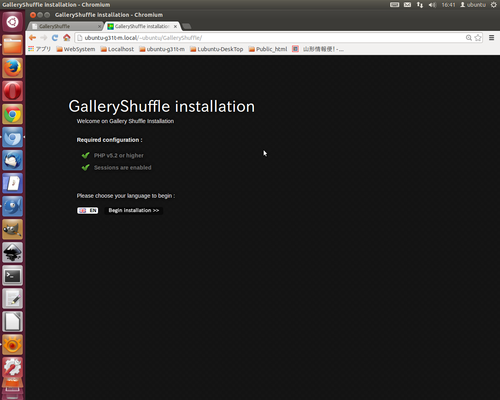Select the GalleryShuffle installation tab
This screenshot has height=400, width=500.
pos(142,26)
